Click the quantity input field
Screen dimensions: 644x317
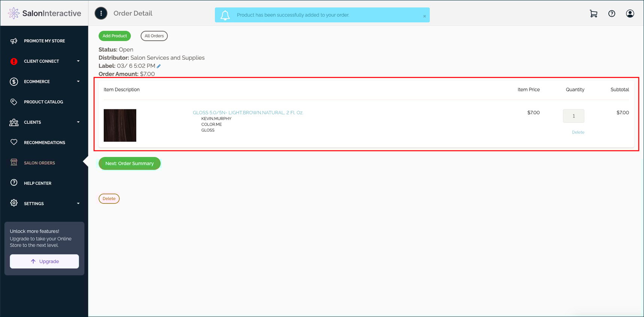(573, 116)
